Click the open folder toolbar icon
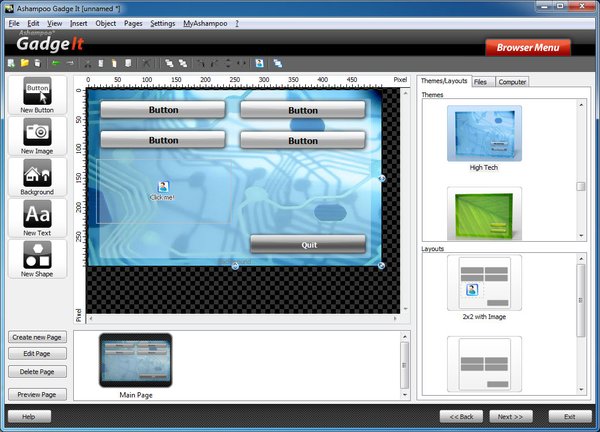The image size is (600, 432). click(x=24, y=63)
